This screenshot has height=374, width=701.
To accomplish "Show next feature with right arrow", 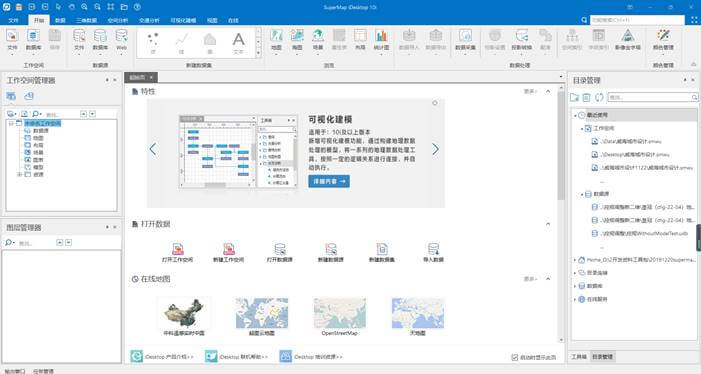I will click(435, 149).
